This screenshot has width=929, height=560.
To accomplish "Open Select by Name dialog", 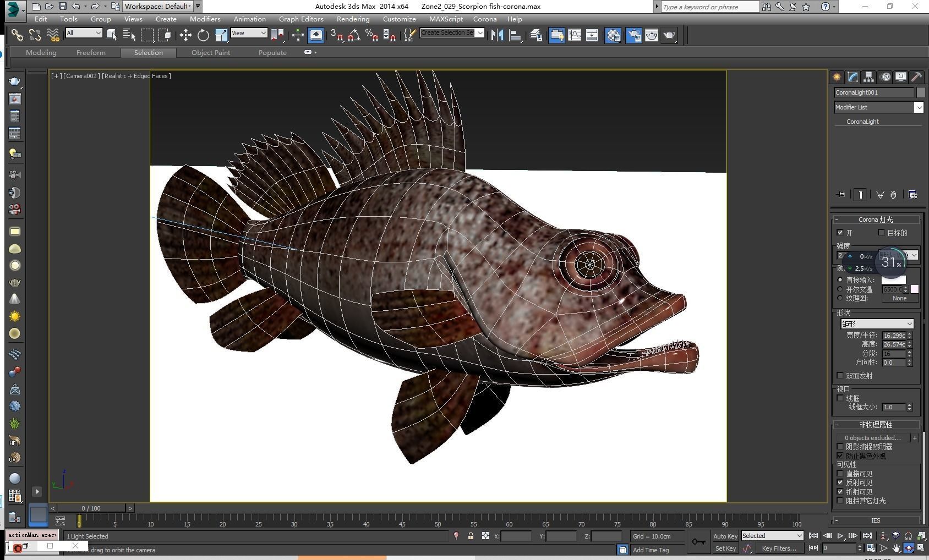I will pos(129,35).
